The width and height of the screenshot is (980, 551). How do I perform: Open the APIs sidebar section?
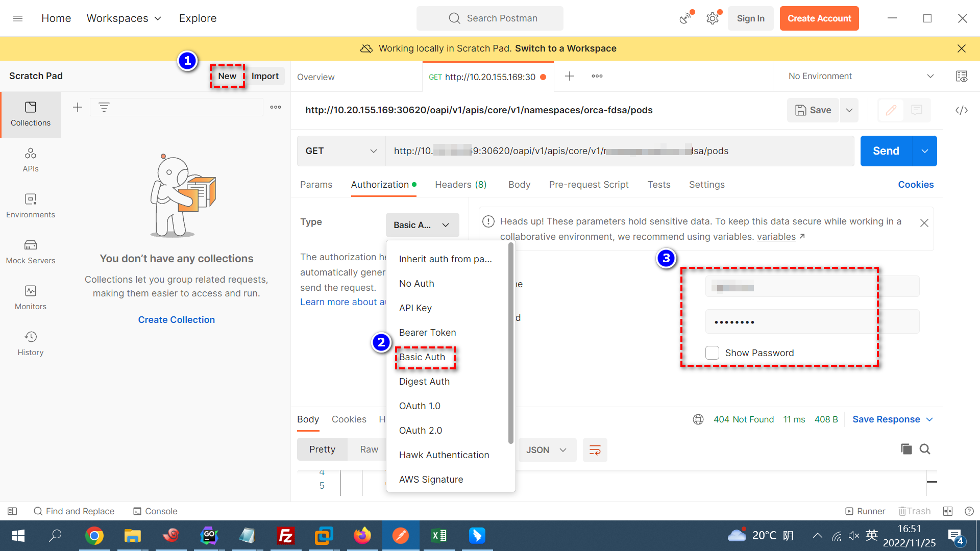point(31,160)
